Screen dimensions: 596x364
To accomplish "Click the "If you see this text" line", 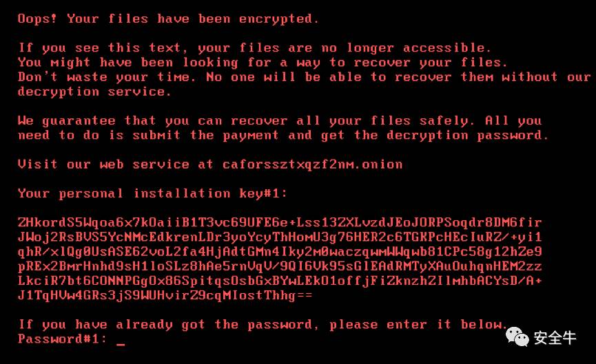I will (255, 47).
